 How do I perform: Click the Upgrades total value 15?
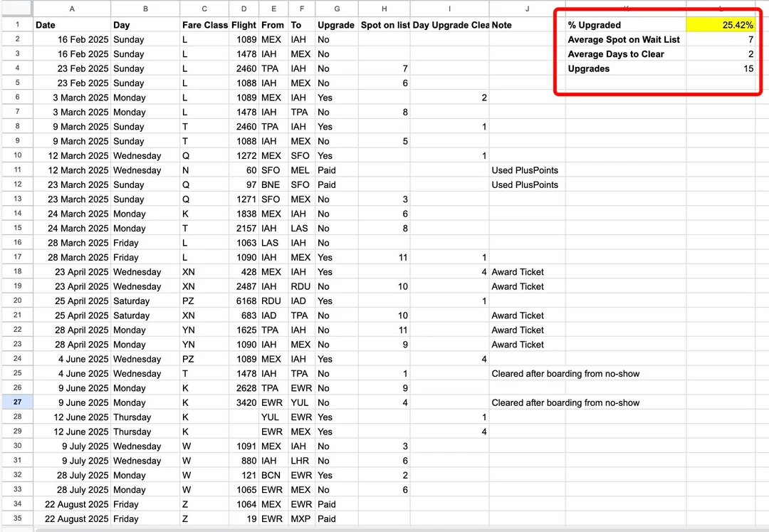click(720, 68)
